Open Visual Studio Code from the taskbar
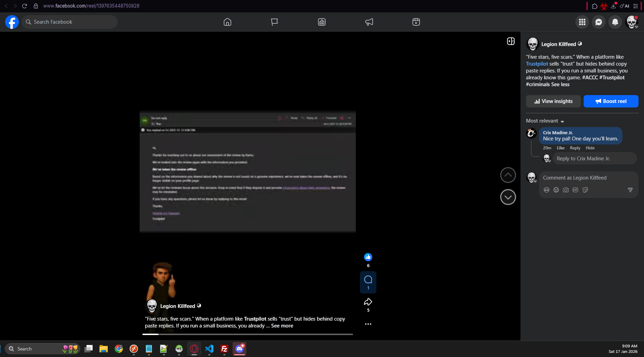644x357 pixels. (x=209, y=349)
